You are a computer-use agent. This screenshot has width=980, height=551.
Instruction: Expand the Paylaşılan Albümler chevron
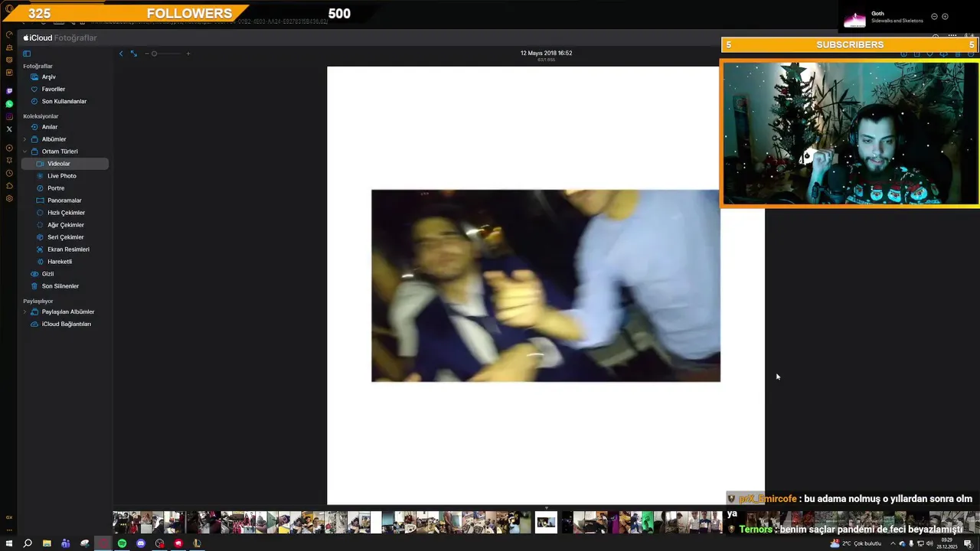point(24,311)
